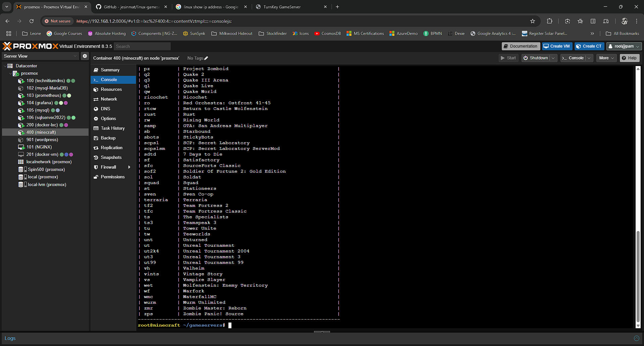This screenshot has width=644, height=346.
Task: Select container 100 (technitiumdns)
Action: click(x=46, y=81)
